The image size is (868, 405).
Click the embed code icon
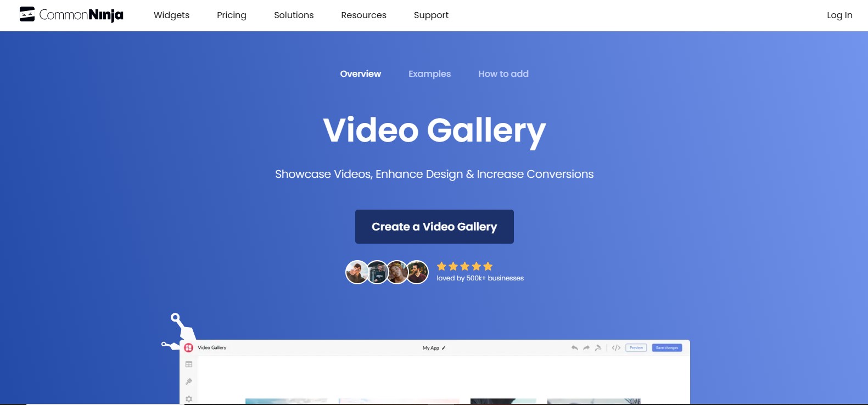pyautogui.click(x=616, y=348)
